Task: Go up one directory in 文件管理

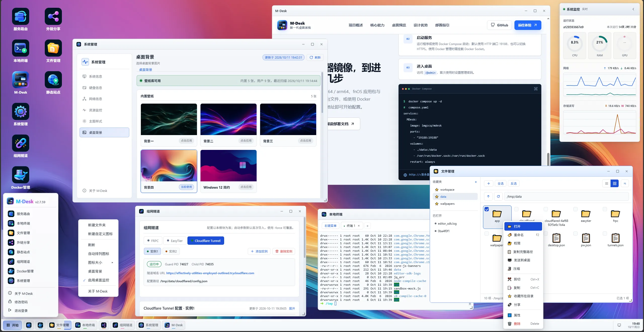Action: click(488, 196)
